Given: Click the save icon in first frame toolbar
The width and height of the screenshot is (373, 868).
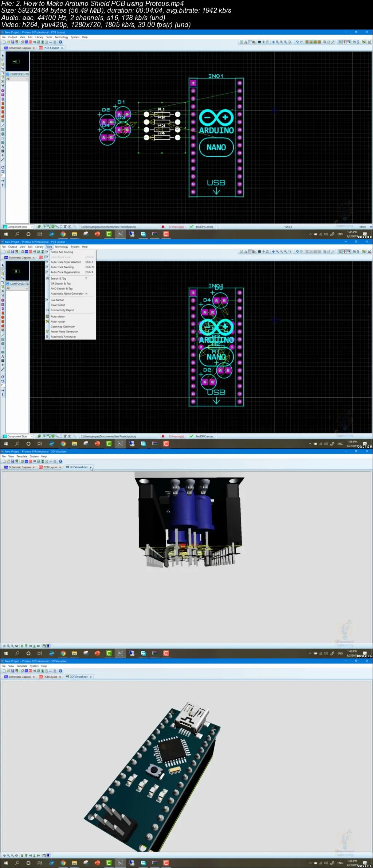Looking at the screenshot, I should pos(12,42).
